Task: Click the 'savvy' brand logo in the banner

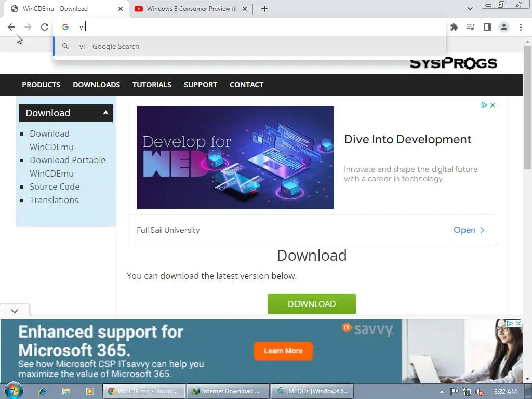Action: (x=367, y=329)
